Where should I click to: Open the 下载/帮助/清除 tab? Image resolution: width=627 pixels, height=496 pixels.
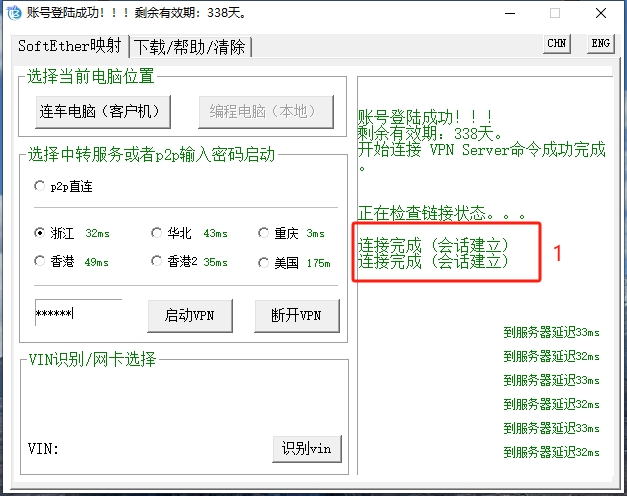point(192,46)
